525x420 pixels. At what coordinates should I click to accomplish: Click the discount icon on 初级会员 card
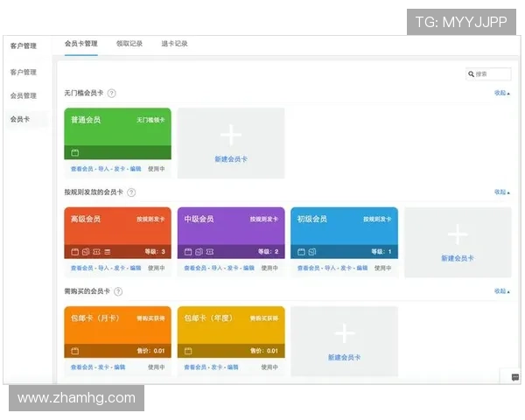click(x=312, y=252)
